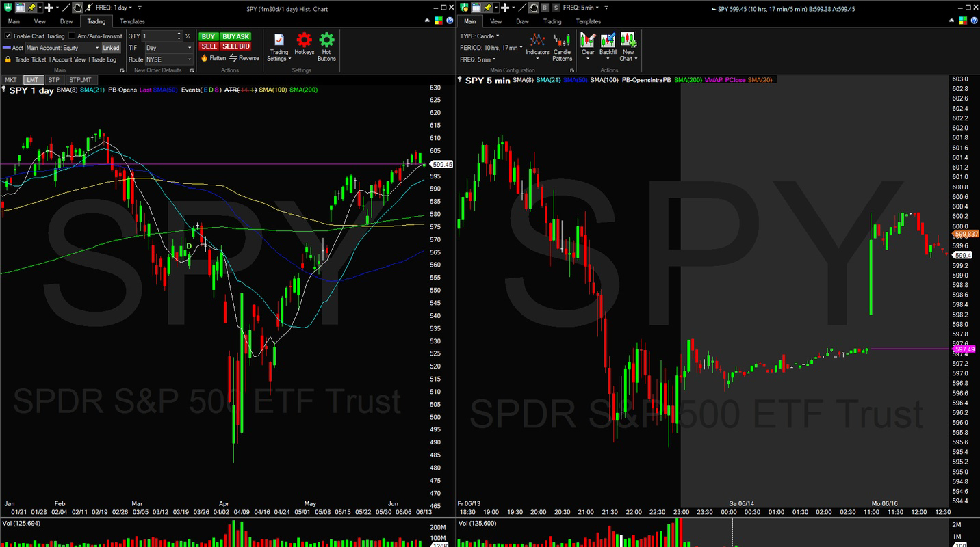Select the line drawing tool in right chart
The width and height of the screenshot is (980, 547).
(x=521, y=8)
